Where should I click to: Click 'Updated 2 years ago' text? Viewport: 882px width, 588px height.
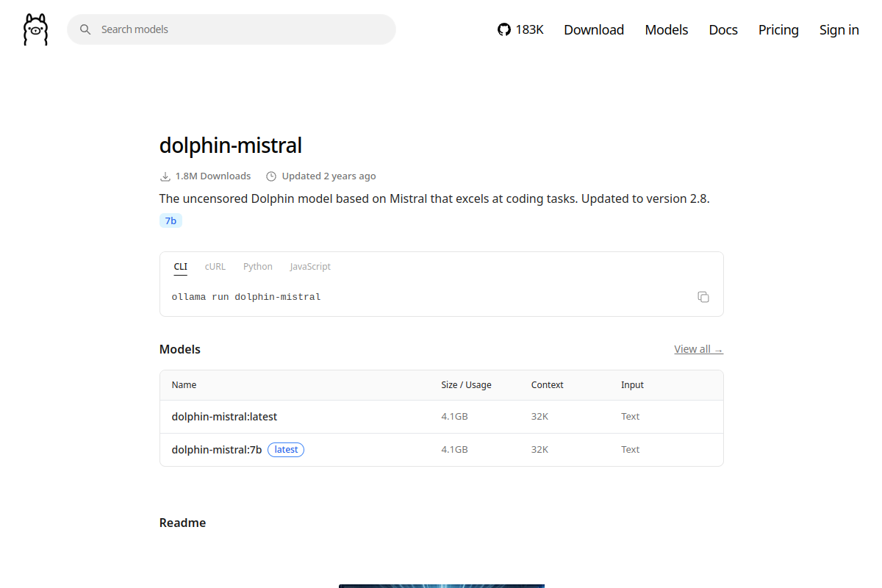tap(329, 176)
